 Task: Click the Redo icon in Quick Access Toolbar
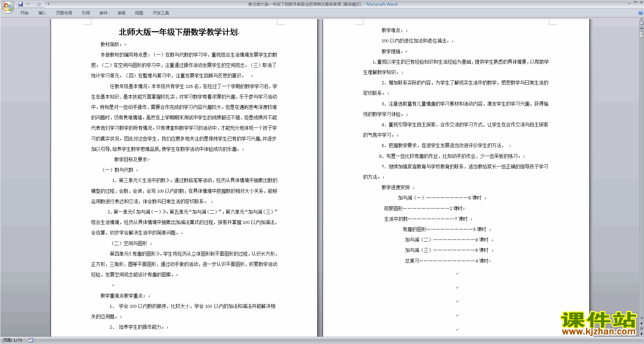39,4
